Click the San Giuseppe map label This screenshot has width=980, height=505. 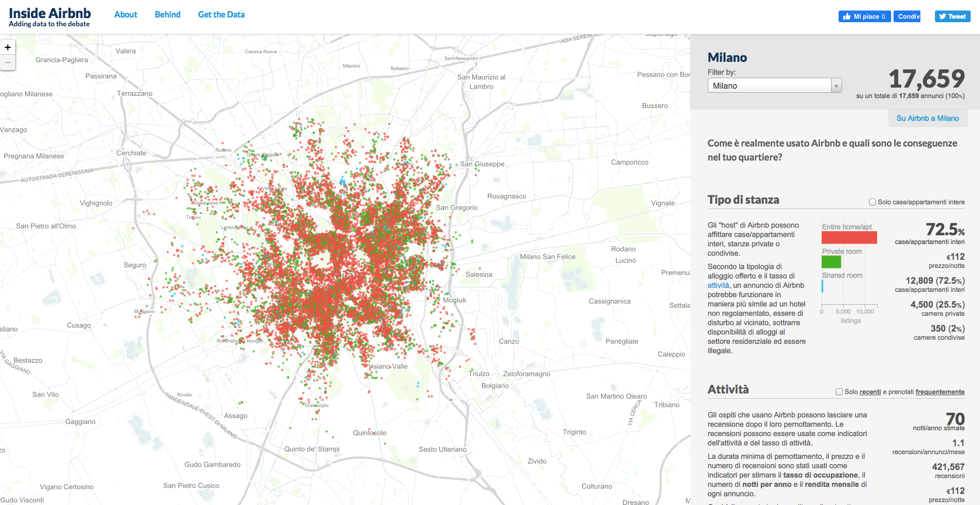(482, 164)
